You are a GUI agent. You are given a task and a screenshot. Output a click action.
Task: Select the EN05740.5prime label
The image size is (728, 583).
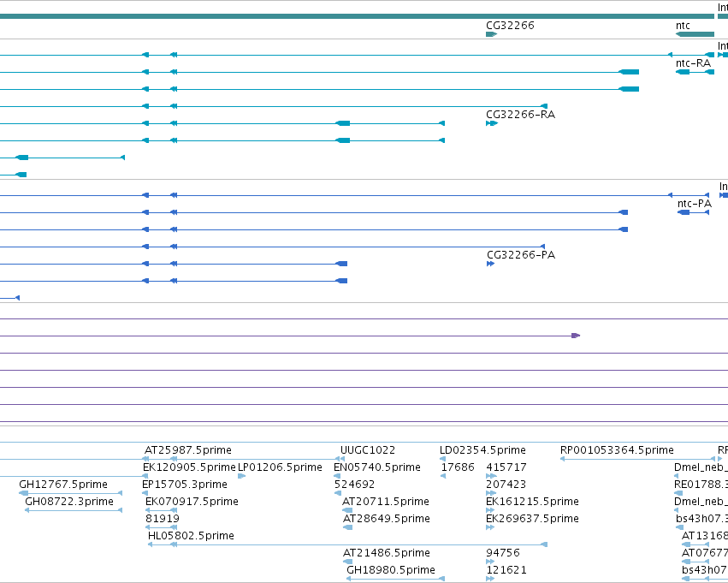coord(377,467)
